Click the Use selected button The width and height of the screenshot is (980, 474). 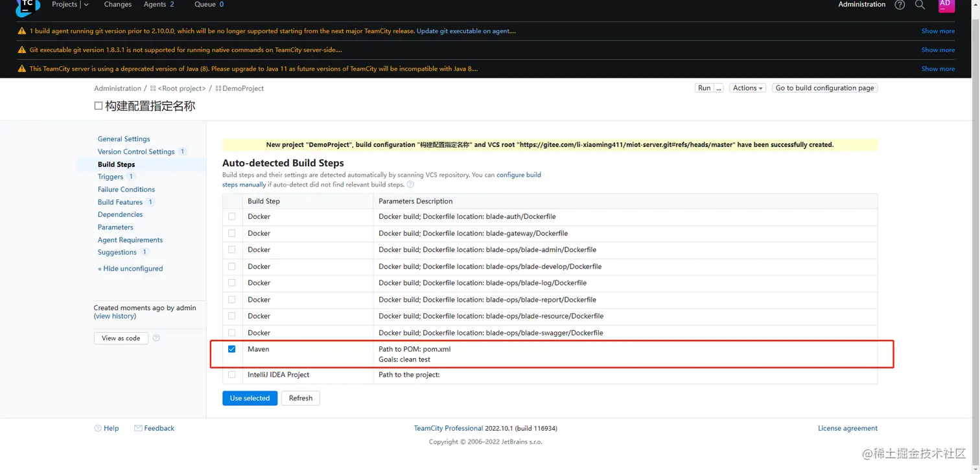click(250, 398)
